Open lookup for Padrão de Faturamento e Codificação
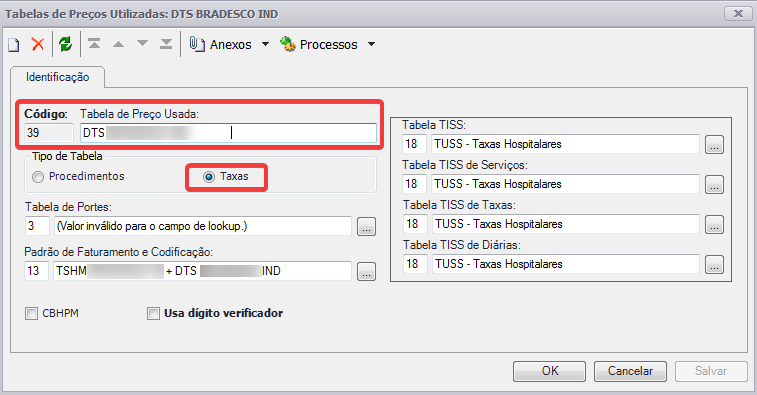This screenshot has width=757, height=395. [366, 272]
